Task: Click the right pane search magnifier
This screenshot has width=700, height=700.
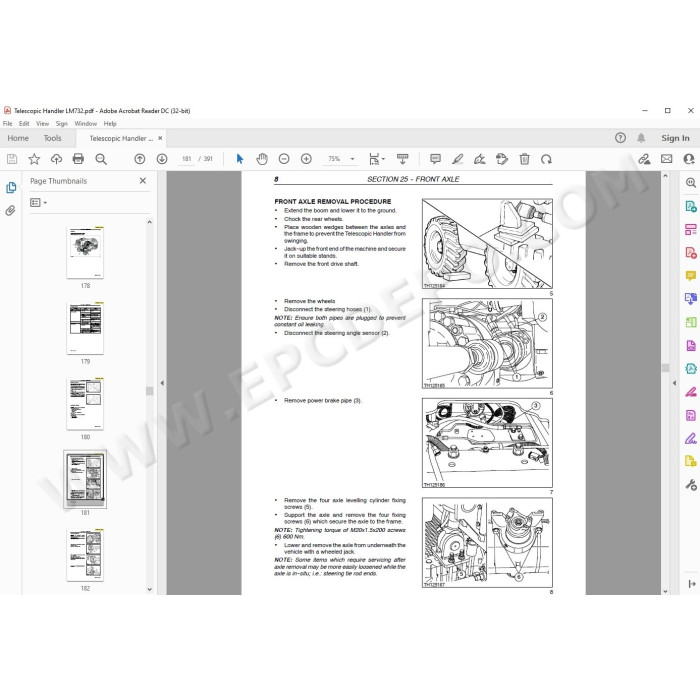Action: tap(691, 182)
